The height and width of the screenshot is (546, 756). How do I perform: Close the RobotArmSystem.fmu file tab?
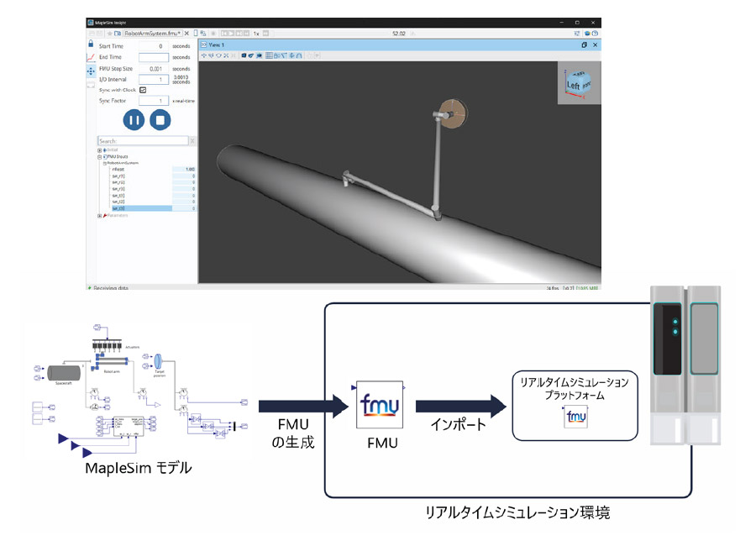click(186, 34)
